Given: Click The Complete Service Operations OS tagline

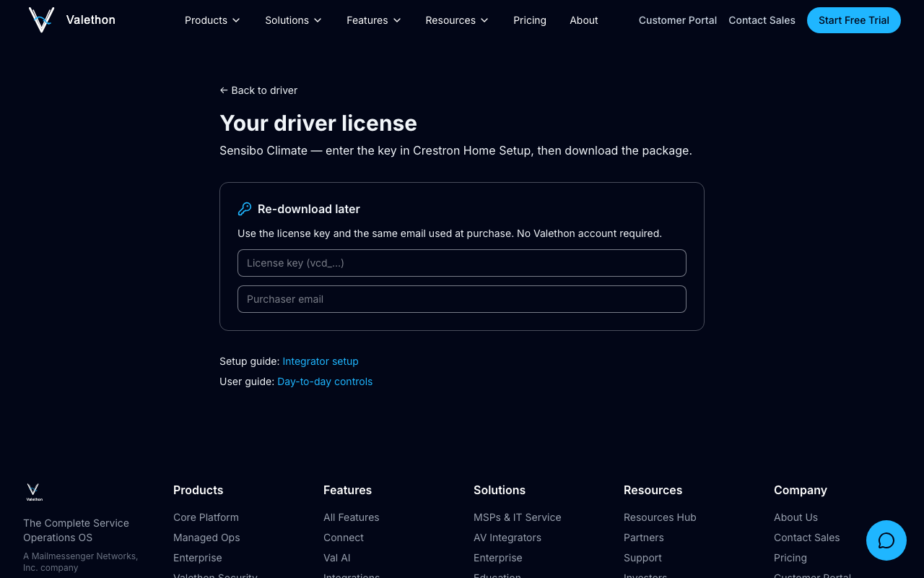Looking at the screenshot, I should [x=76, y=530].
